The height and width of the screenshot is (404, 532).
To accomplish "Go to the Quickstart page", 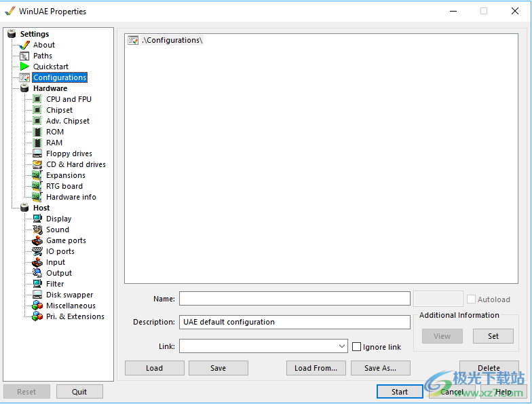I will pos(51,67).
